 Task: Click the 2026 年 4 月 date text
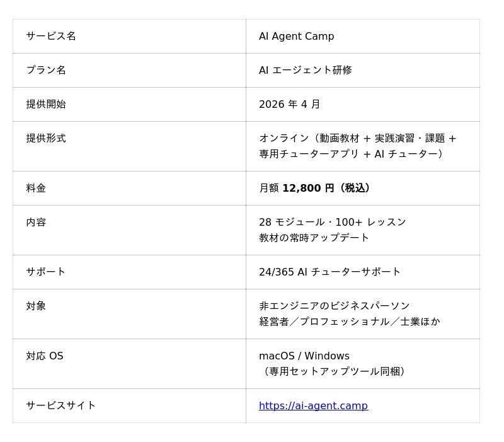tap(289, 105)
